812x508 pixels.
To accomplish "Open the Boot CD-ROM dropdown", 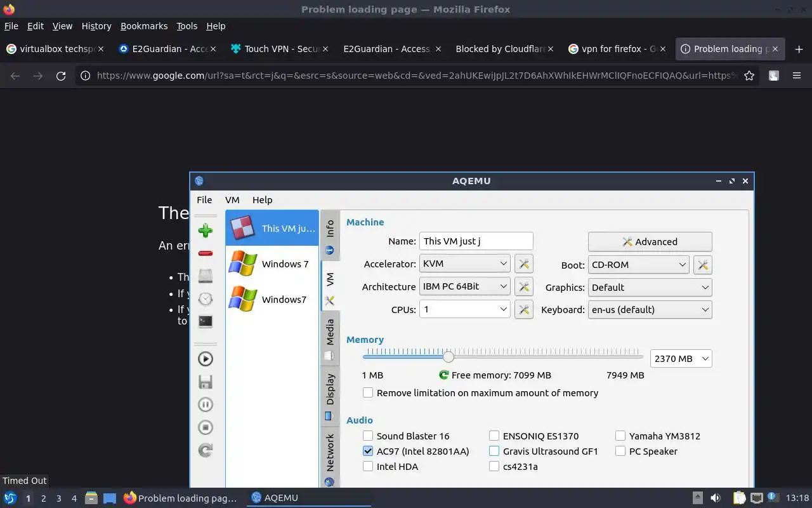I will point(638,264).
